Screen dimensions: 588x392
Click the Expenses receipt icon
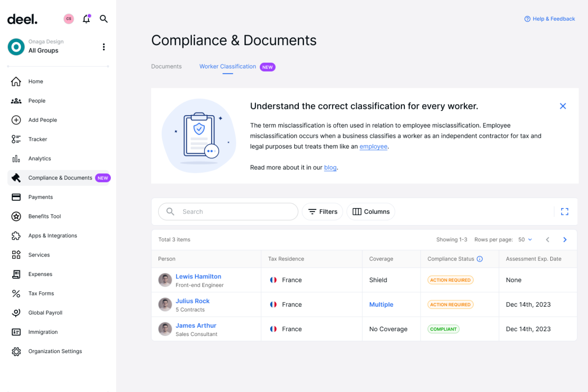click(16, 274)
